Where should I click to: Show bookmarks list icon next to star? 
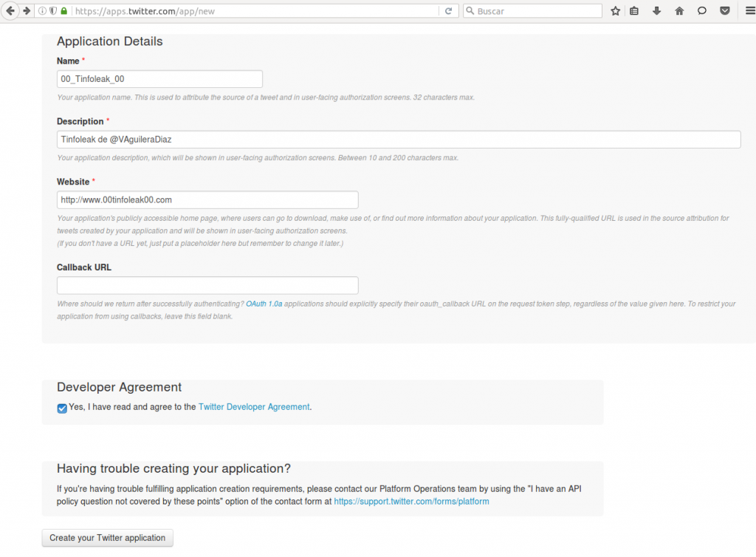point(634,11)
